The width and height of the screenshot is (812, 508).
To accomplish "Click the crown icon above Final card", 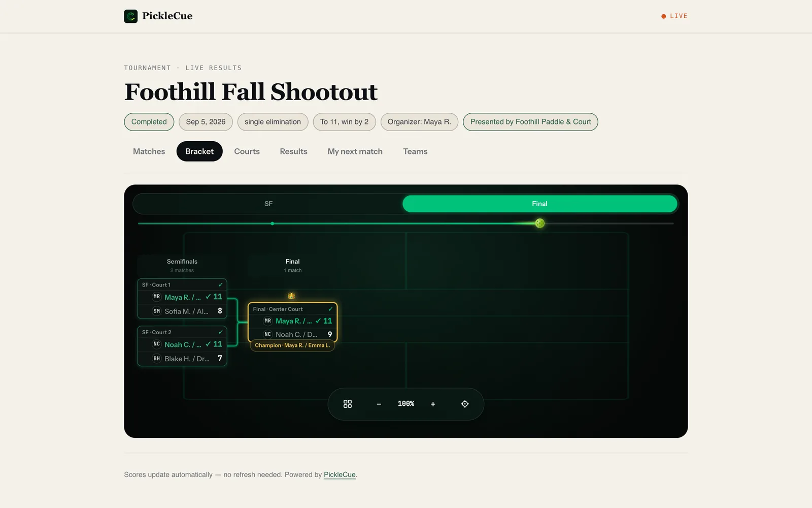I will 292,296.
